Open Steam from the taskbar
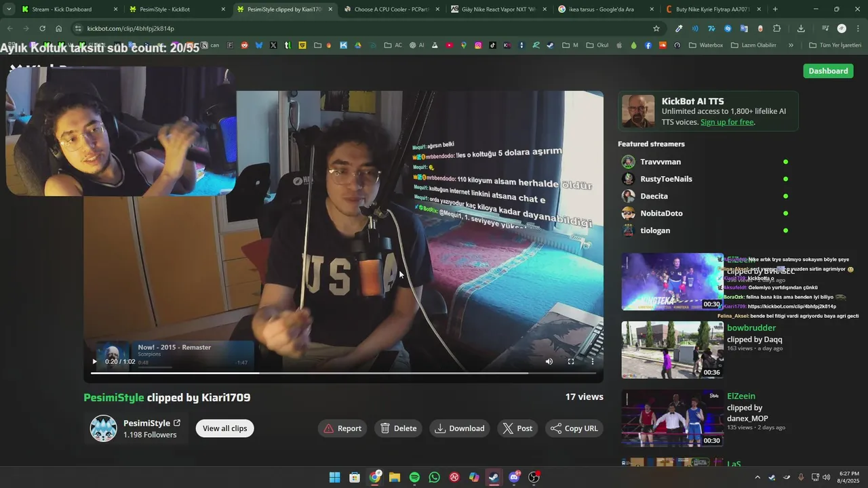Viewport: 868px width, 488px height. [494, 477]
